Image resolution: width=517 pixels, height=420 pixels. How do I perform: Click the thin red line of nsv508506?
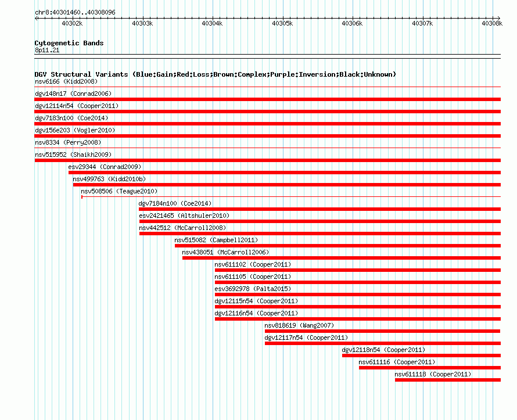[x=291, y=197]
